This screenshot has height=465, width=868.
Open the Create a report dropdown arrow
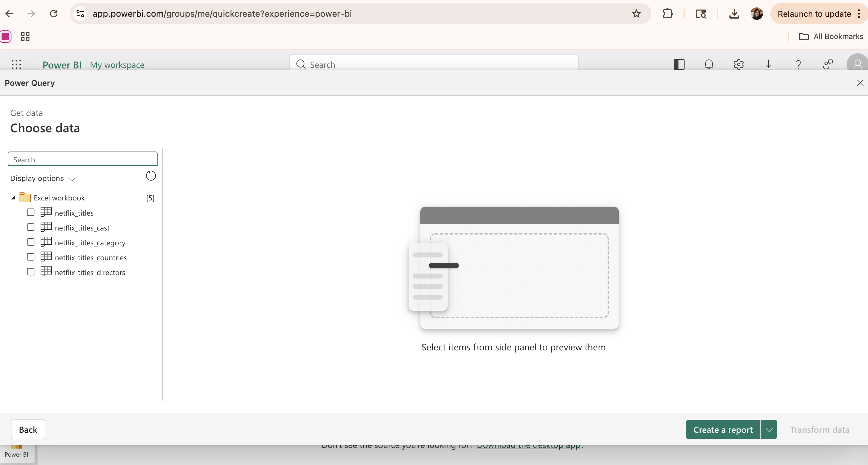coord(768,430)
